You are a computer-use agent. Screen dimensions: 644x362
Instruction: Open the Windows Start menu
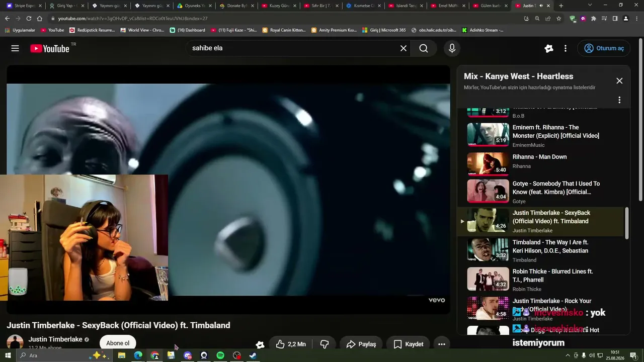pos(8,355)
